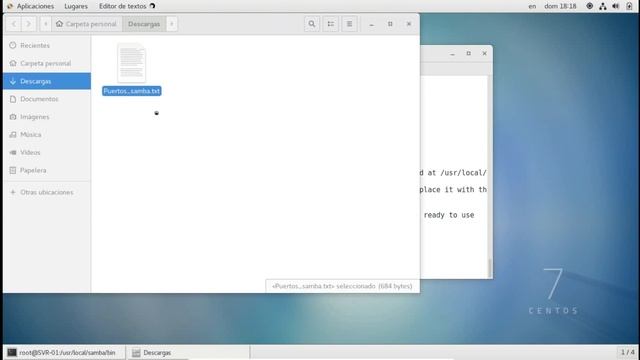Click the network icon in the top panel
This screenshot has width=640, height=360.
603,6
